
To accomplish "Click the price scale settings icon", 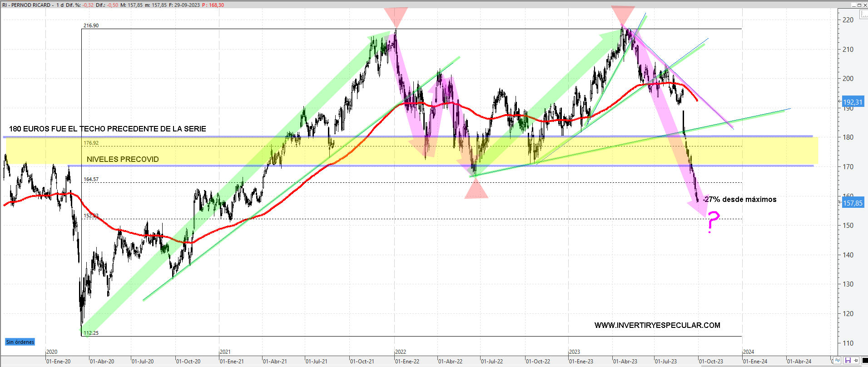I will (863, 15).
